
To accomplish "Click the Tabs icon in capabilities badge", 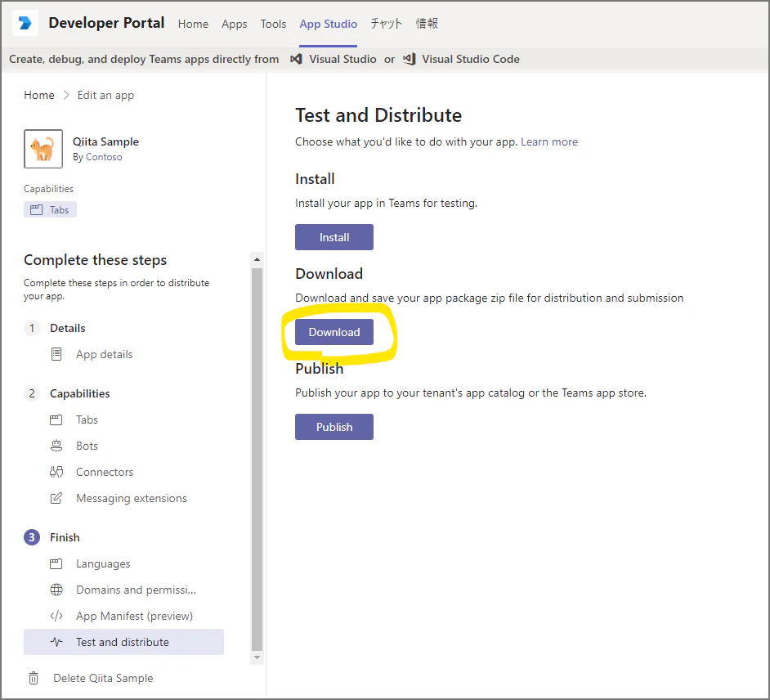I will 36,209.
